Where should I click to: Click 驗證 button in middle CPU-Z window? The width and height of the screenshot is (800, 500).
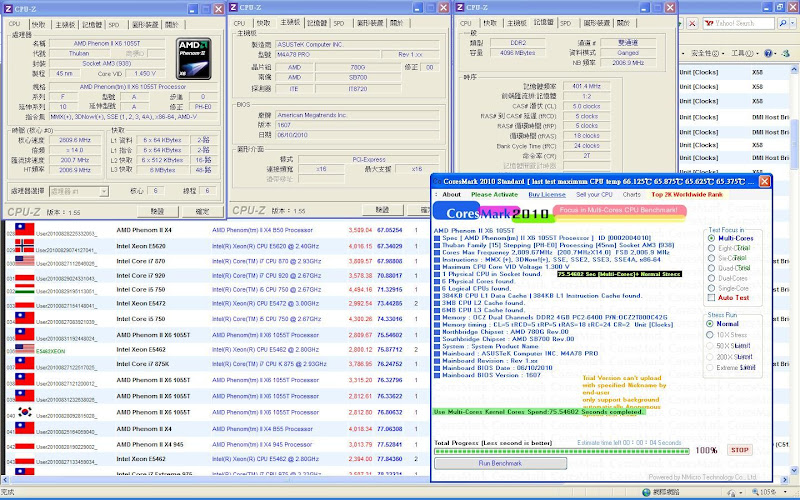click(383, 210)
